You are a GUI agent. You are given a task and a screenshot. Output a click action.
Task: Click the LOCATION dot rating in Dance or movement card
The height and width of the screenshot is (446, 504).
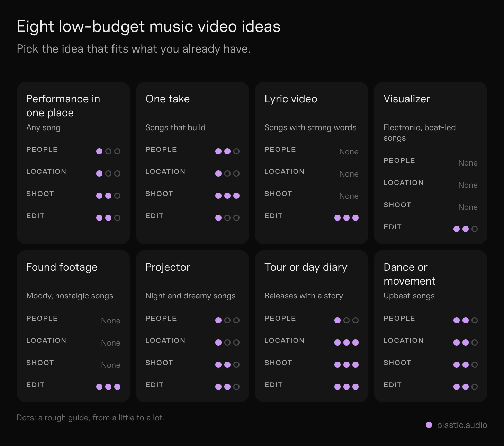pyautogui.click(x=466, y=342)
